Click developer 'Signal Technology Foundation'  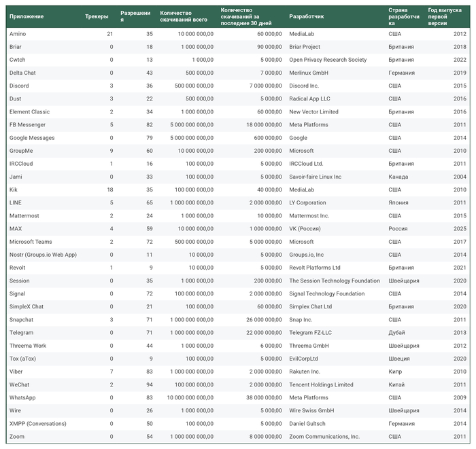tap(327, 293)
